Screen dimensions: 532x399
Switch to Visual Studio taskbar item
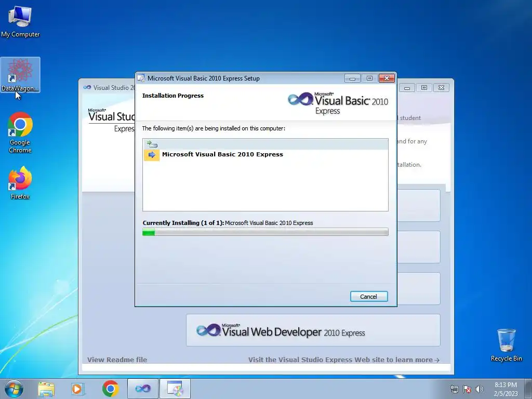[142, 389]
